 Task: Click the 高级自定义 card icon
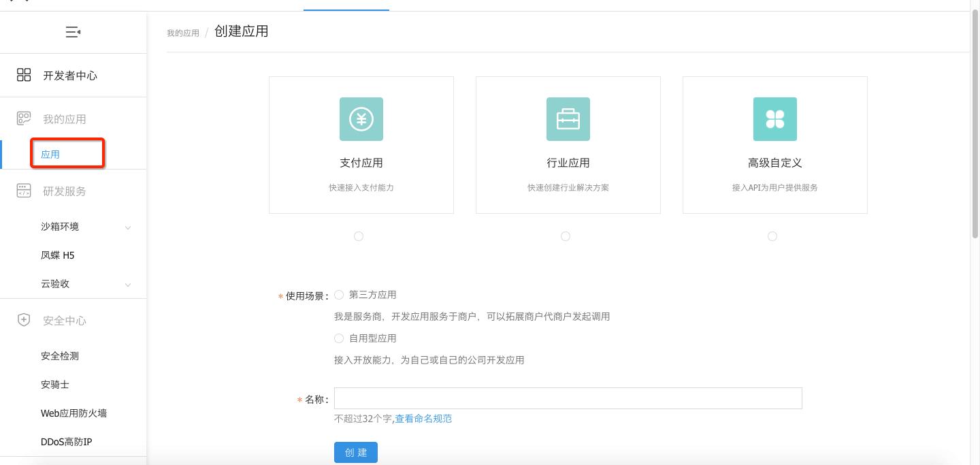(775, 118)
